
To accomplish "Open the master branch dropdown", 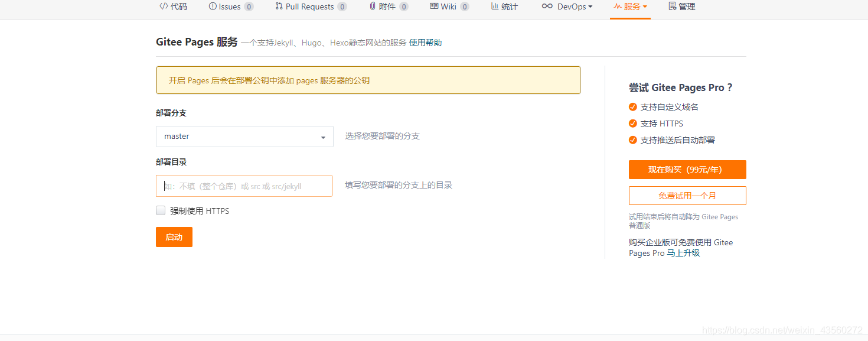I will tap(244, 137).
